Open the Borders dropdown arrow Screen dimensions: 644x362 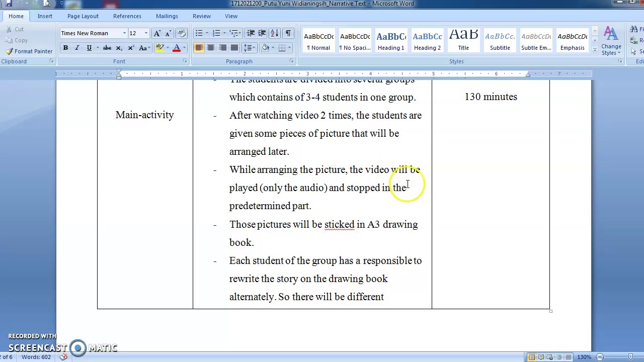click(289, 48)
